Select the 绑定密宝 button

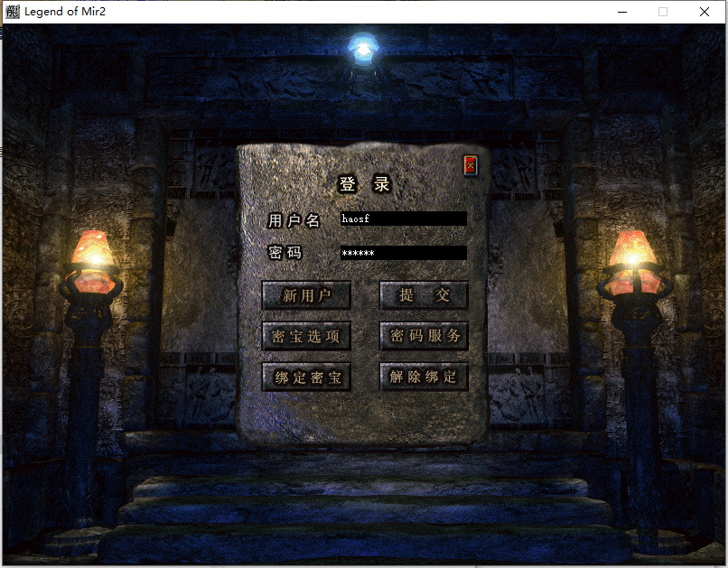pyautogui.click(x=306, y=377)
